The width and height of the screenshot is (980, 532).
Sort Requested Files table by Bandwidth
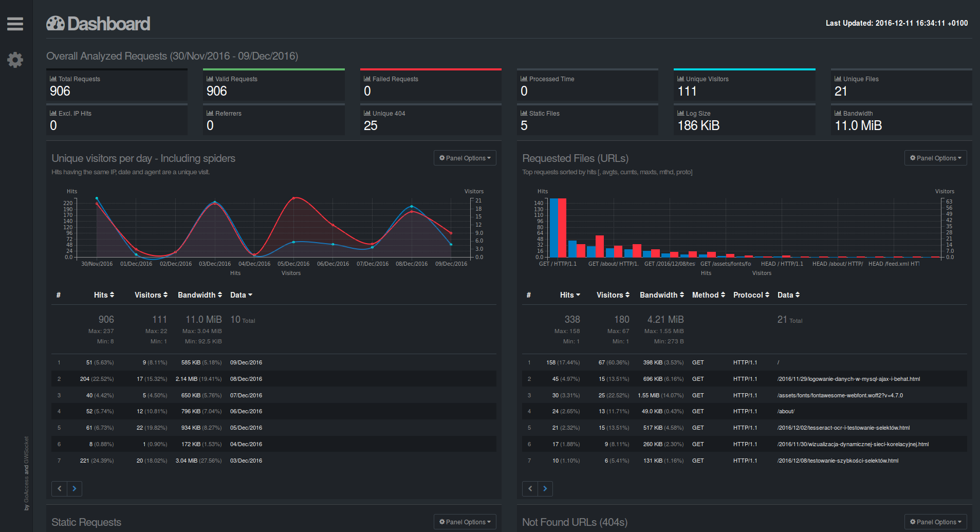662,295
